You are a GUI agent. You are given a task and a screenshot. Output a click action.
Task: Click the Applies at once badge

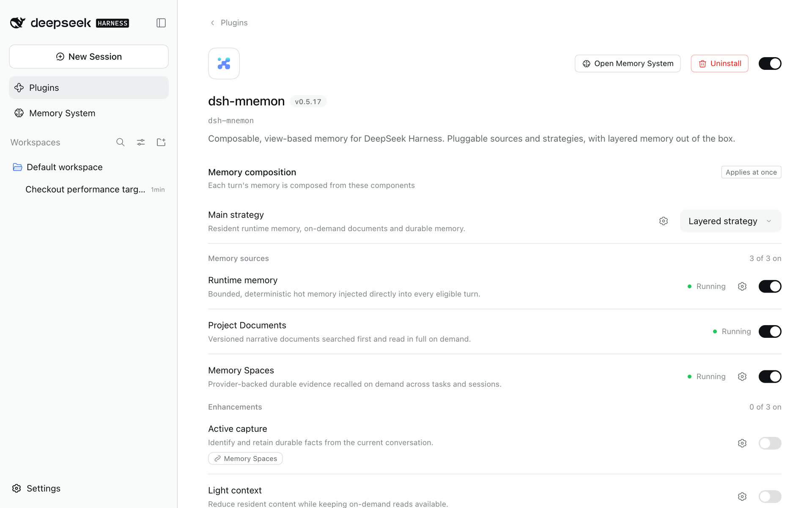tap(751, 172)
